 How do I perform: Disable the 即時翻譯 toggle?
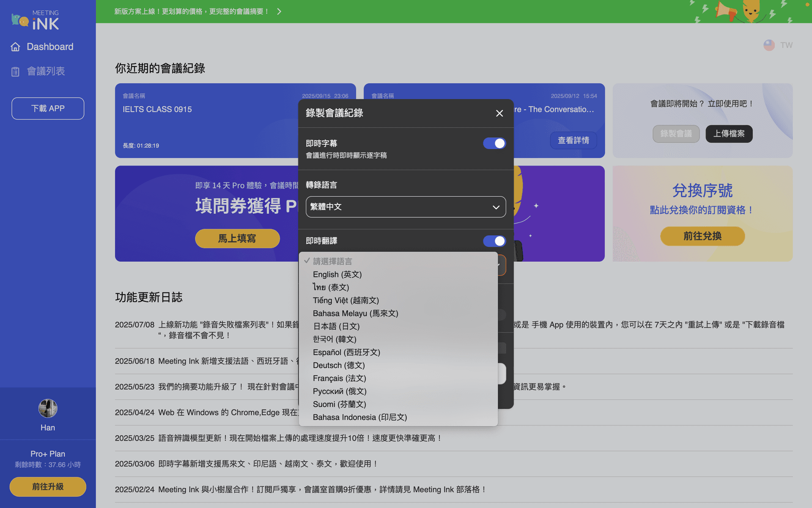point(494,241)
